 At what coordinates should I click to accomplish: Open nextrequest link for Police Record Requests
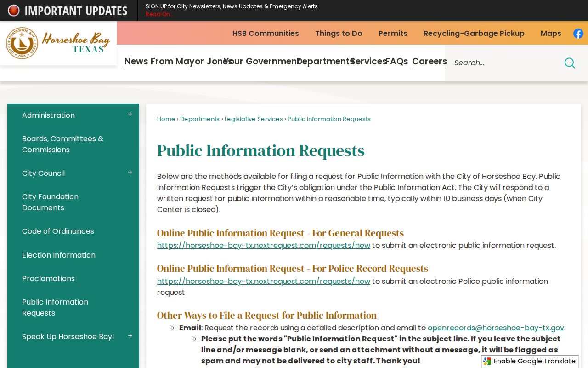[264, 282]
